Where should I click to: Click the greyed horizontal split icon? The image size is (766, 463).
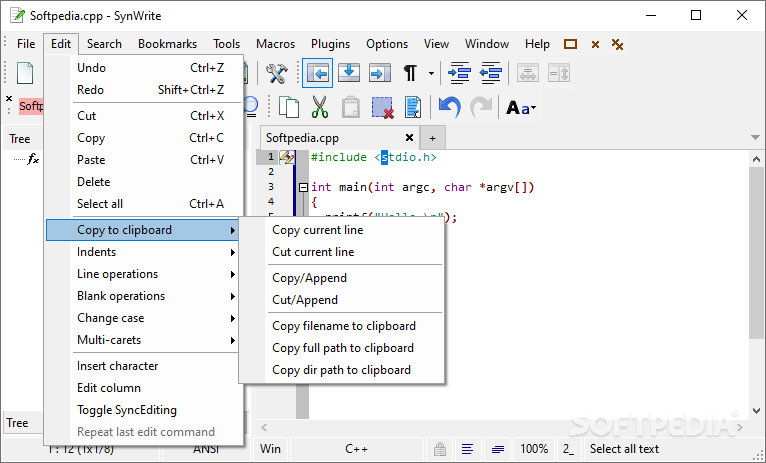tap(528, 73)
